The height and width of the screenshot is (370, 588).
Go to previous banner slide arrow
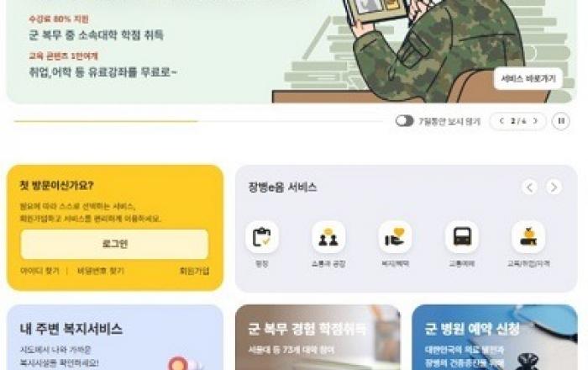501,121
